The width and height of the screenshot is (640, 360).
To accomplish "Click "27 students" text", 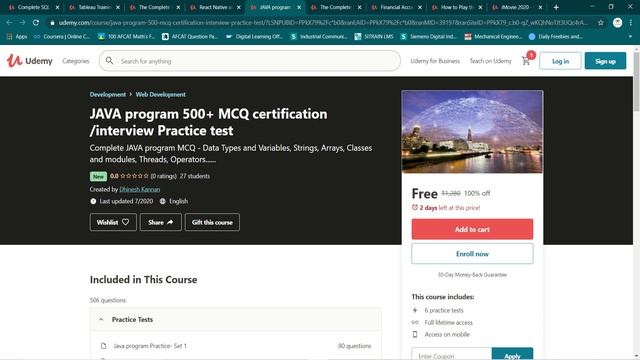I will click(x=195, y=176).
